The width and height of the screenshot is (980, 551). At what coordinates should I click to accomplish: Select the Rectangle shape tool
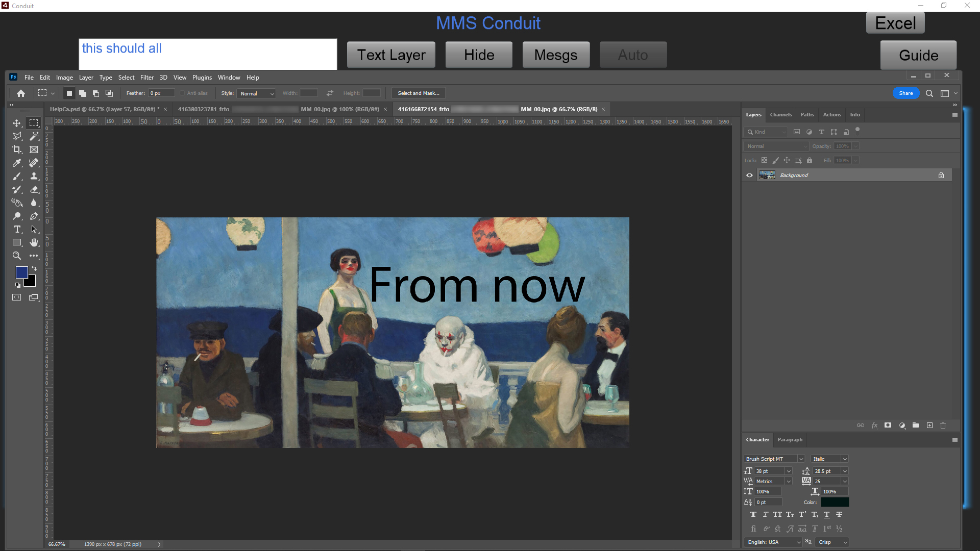(x=17, y=242)
